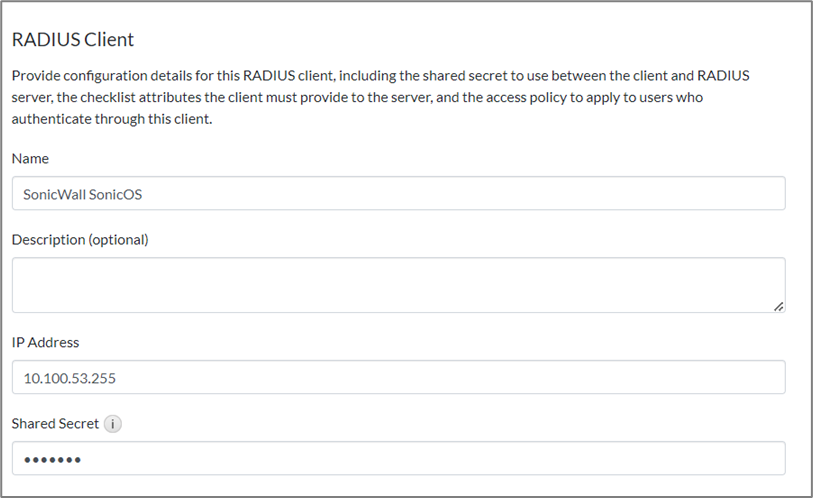Click the 'IP Address' label text
The height and width of the screenshot is (498, 813).
pyautogui.click(x=45, y=342)
